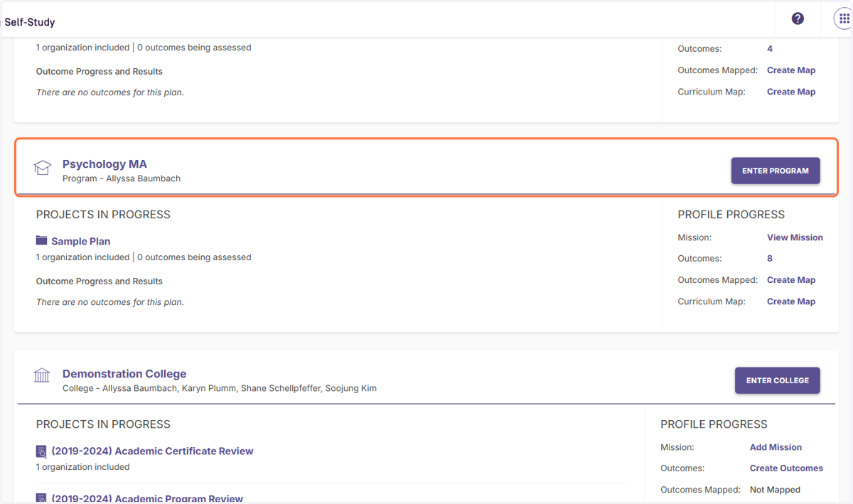Open View Mission for Psychology MA
Viewport: 853px width, 504px height.
coord(795,237)
